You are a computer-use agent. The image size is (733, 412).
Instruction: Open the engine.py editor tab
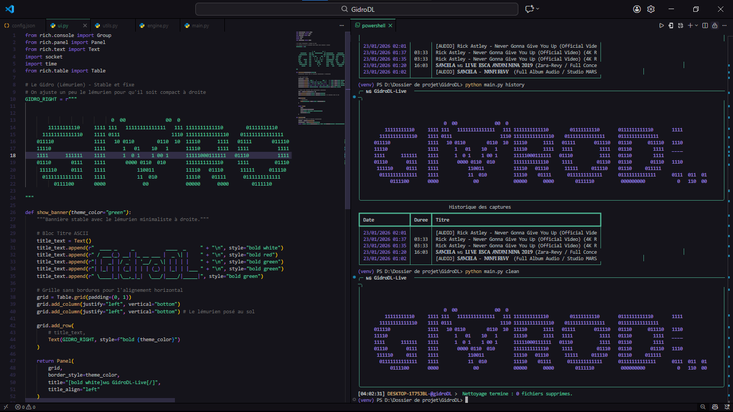pos(155,25)
